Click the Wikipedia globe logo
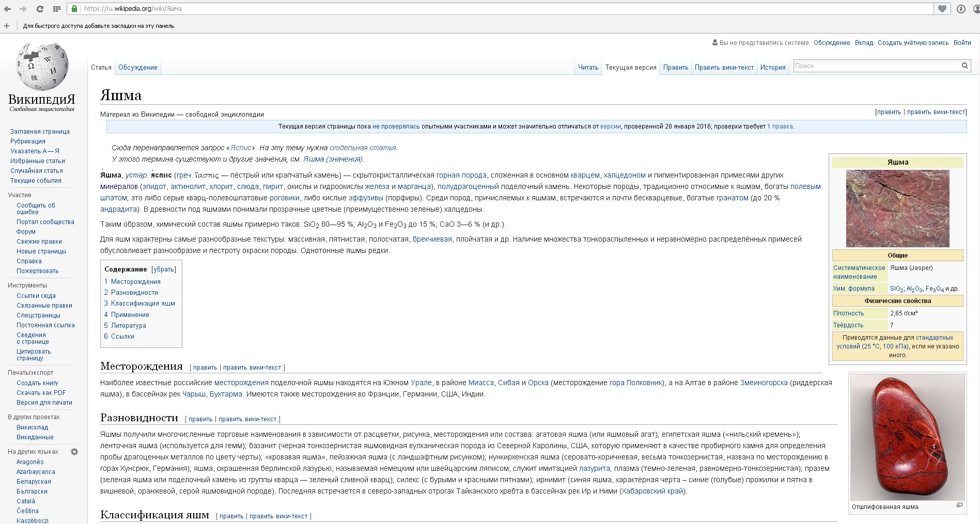Image resolution: width=980 pixels, height=524 pixels. click(42, 67)
